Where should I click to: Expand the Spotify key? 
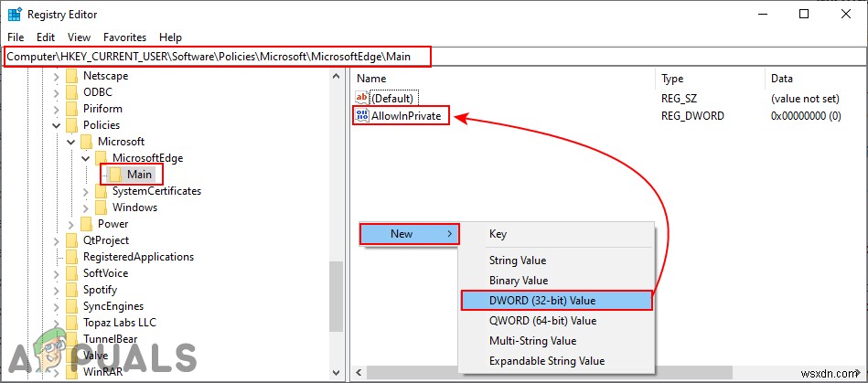click(x=56, y=290)
